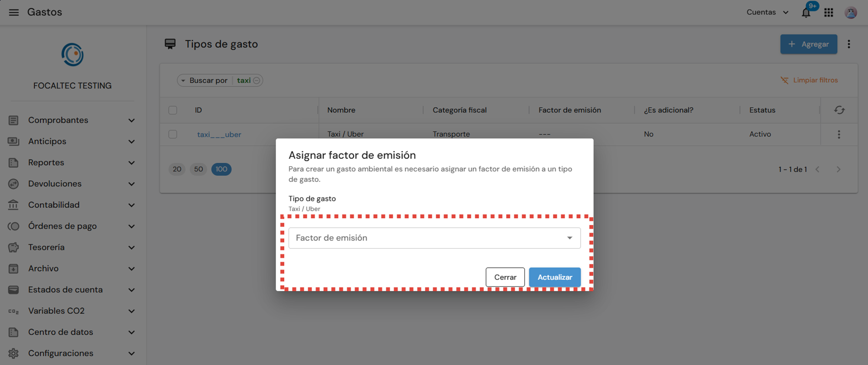Expand the Reportes section chevron
The width and height of the screenshot is (868, 365).
click(x=132, y=163)
